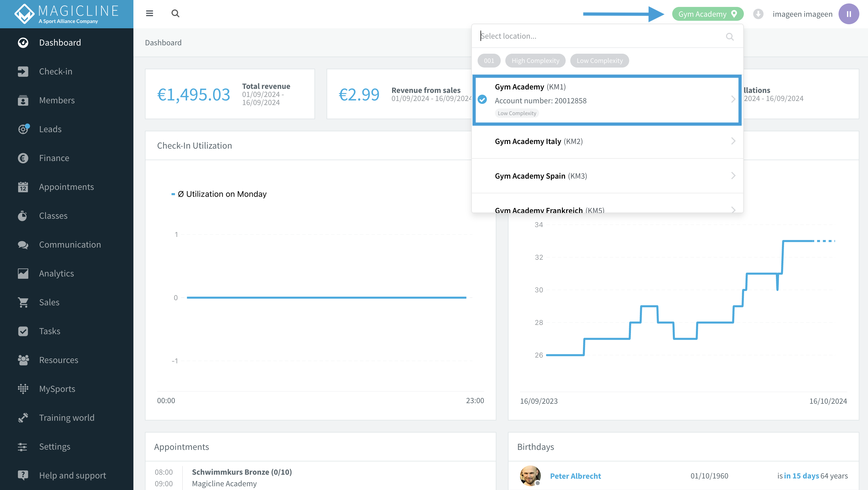Expand Gym Academy Italy chevron

point(733,141)
